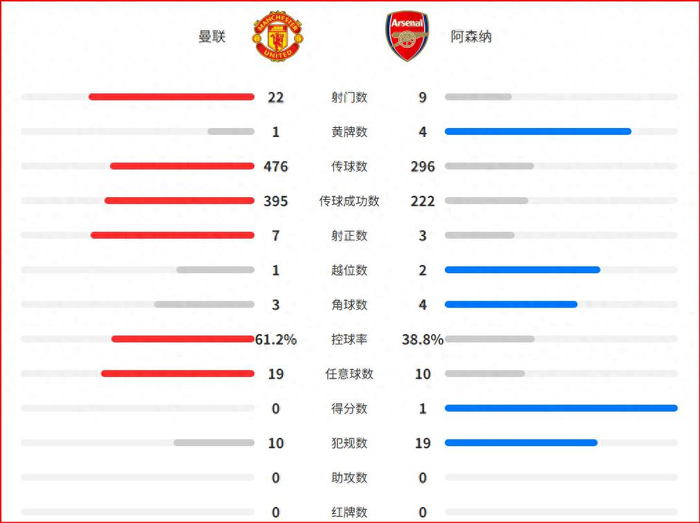
Task: Select the 红牌数 stat label
Action: coord(349,512)
